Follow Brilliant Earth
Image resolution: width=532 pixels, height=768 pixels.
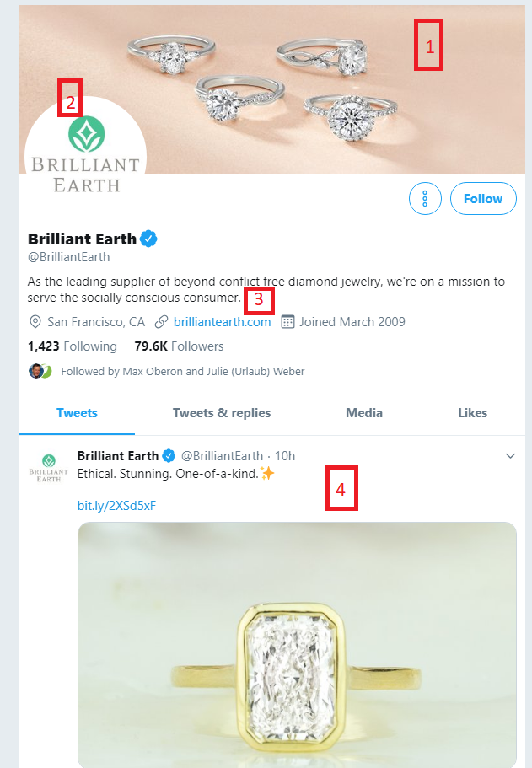(483, 198)
